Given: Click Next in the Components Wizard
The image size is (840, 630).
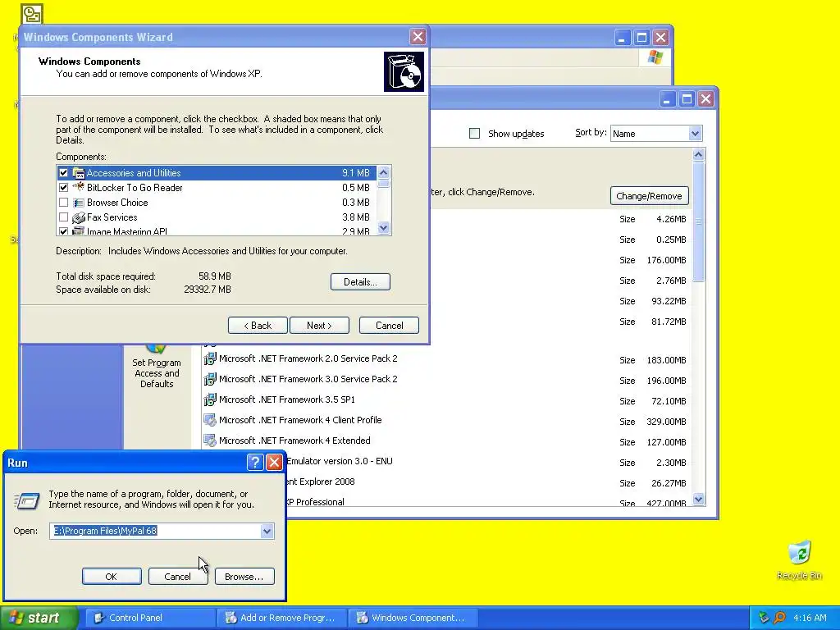Looking at the screenshot, I should tap(319, 325).
